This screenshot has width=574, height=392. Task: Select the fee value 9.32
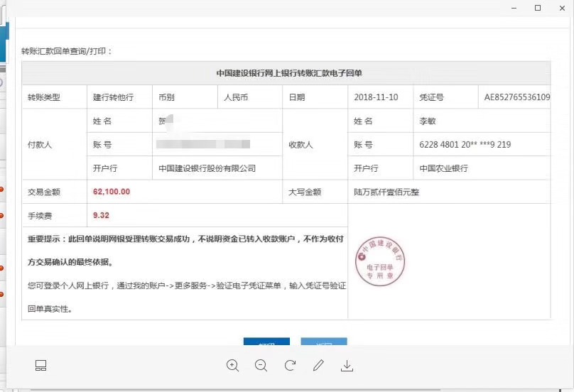pos(101,215)
